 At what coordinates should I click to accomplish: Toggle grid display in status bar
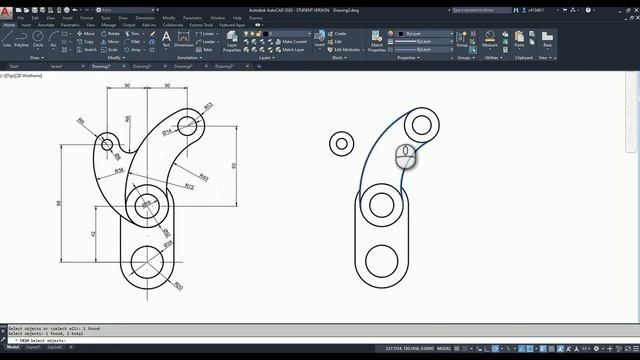457,349
